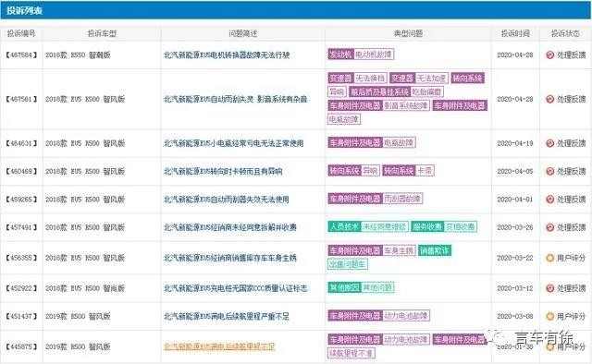Click the orange rating icon in row 451437

(549, 316)
